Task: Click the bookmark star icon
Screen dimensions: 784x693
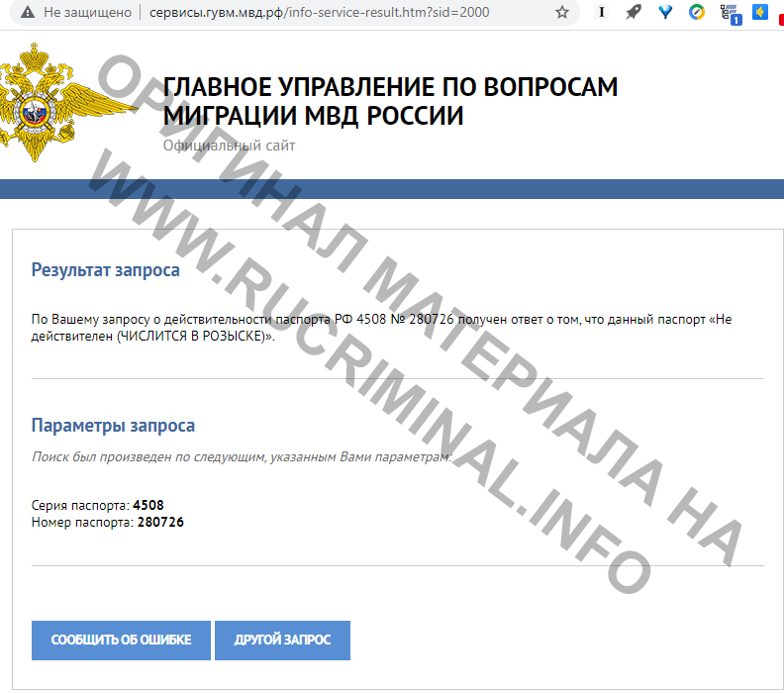Action: click(x=562, y=13)
